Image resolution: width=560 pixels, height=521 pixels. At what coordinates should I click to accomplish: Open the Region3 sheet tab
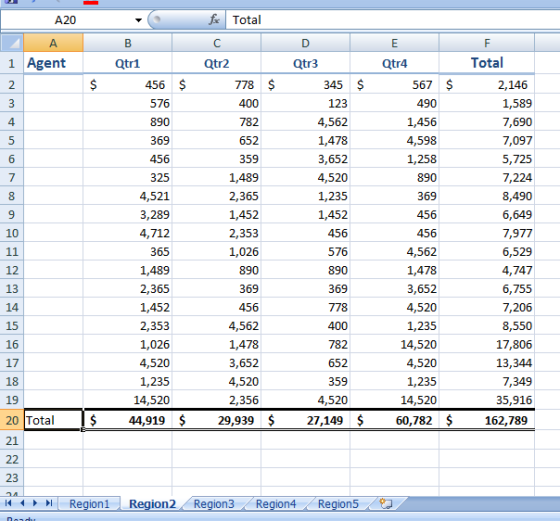point(214,504)
